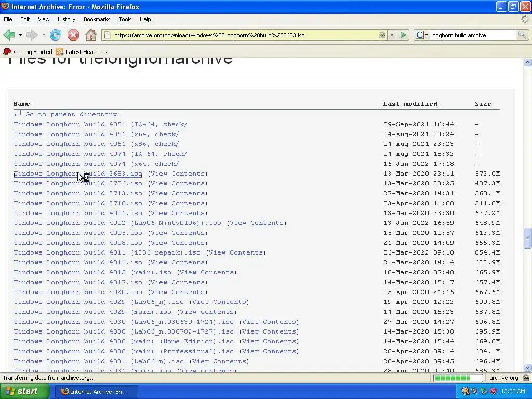Image resolution: width=532 pixels, height=399 pixels.
Task: Click Go to parent directory link
Action: point(71,114)
